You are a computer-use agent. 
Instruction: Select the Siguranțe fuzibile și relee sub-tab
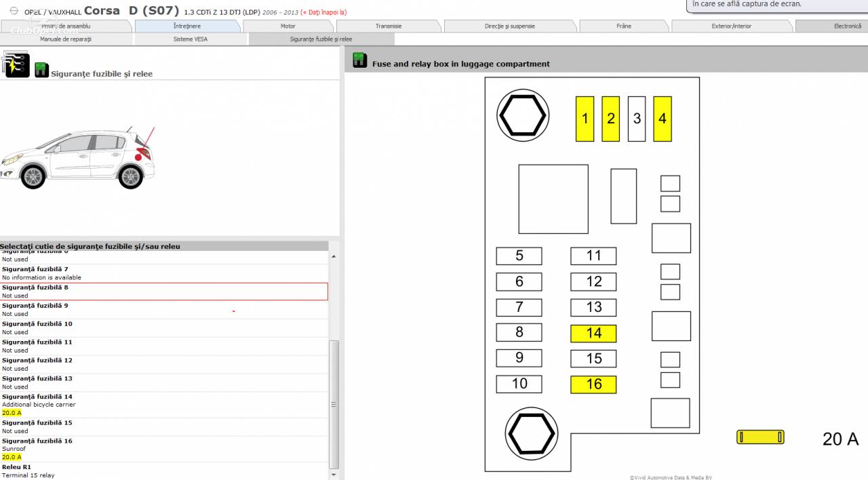321,39
